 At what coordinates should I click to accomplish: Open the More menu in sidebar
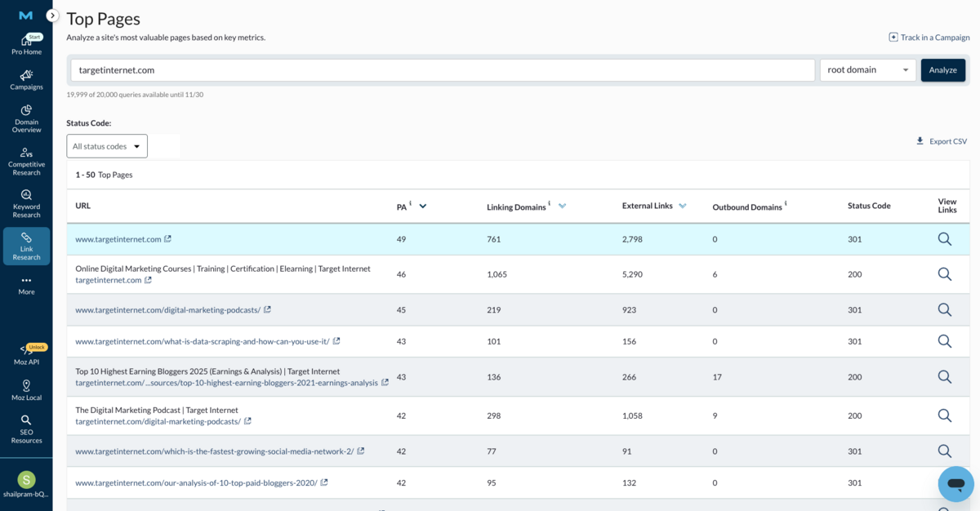26,285
